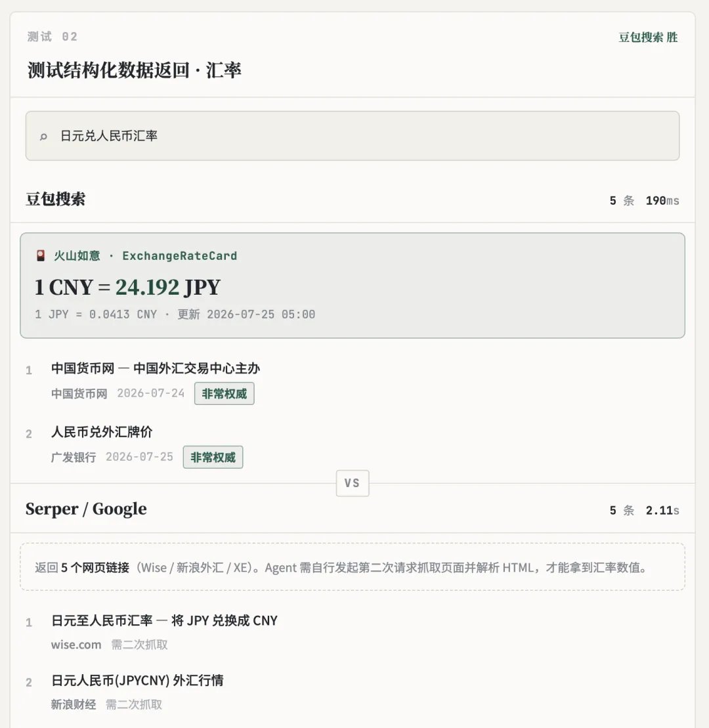The width and height of the screenshot is (709, 728).
Task: Click the 火山如意 red card icon
Action: click(x=41, y=256)
